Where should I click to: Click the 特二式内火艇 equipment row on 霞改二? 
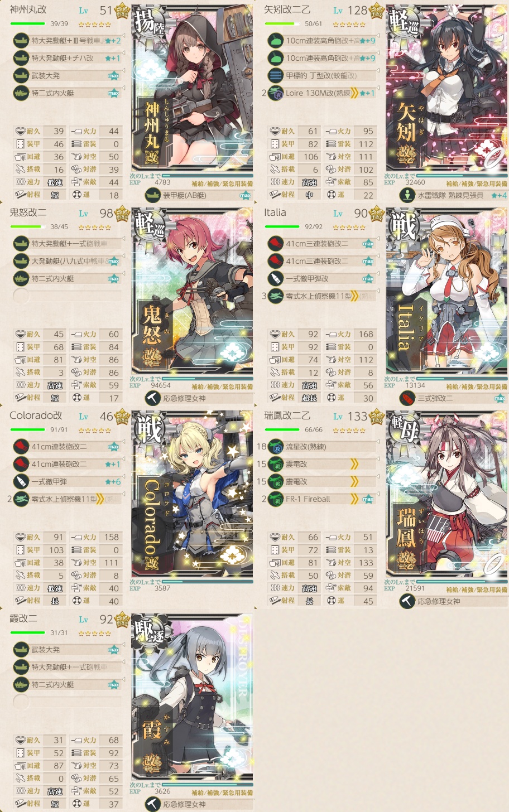pyautogui.click(x=67, y=684)
